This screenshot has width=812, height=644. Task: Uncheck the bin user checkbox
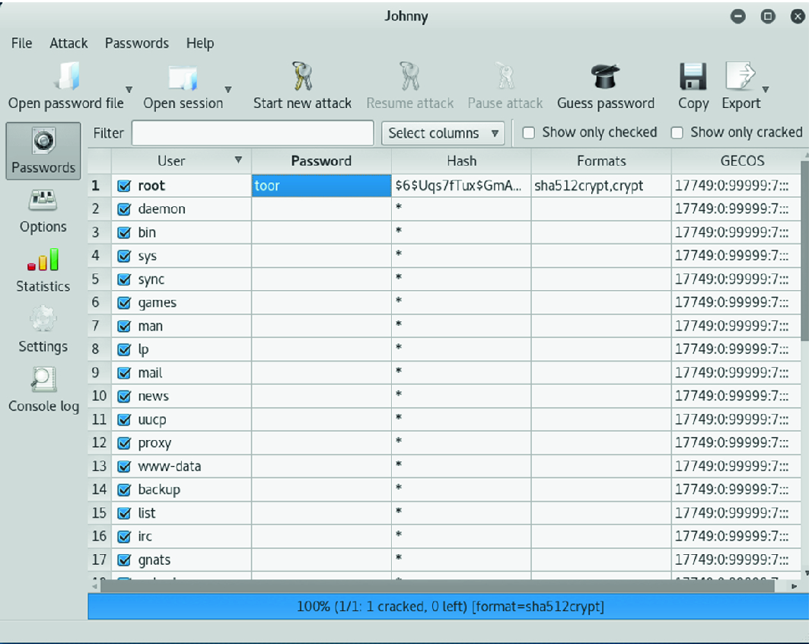coord(124,233)
